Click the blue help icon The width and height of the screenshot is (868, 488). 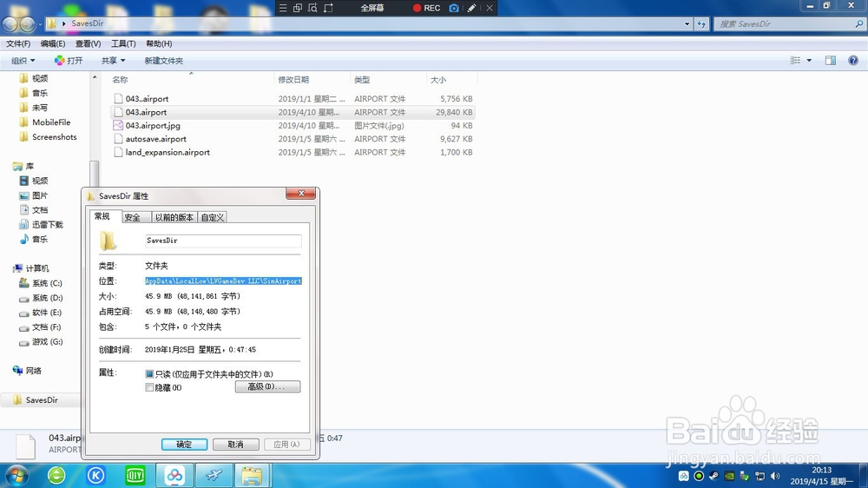click(x=853, y=61)
